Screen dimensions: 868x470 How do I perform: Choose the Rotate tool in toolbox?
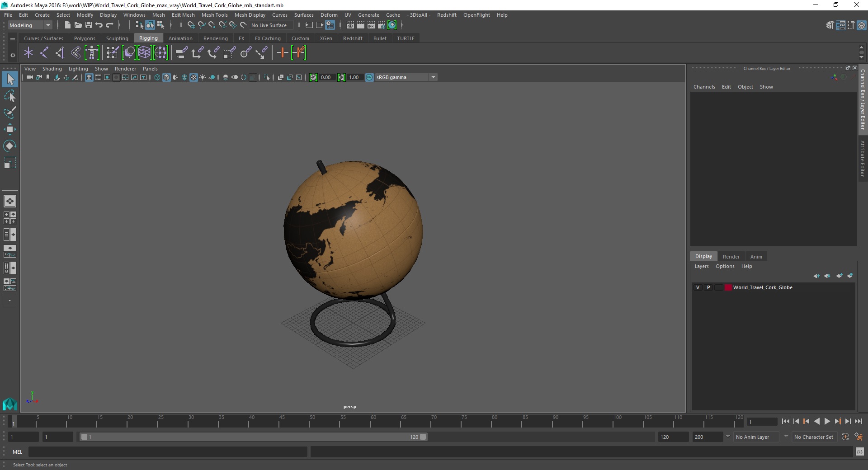coord(10,146)
